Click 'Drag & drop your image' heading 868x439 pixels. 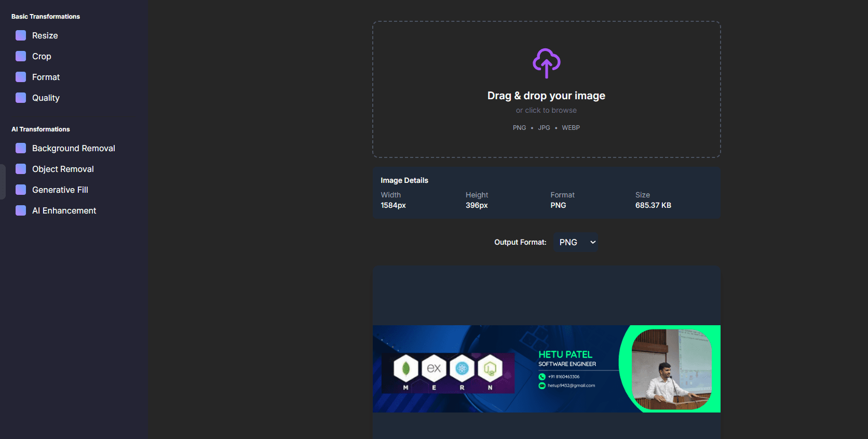tap(546, 96)
